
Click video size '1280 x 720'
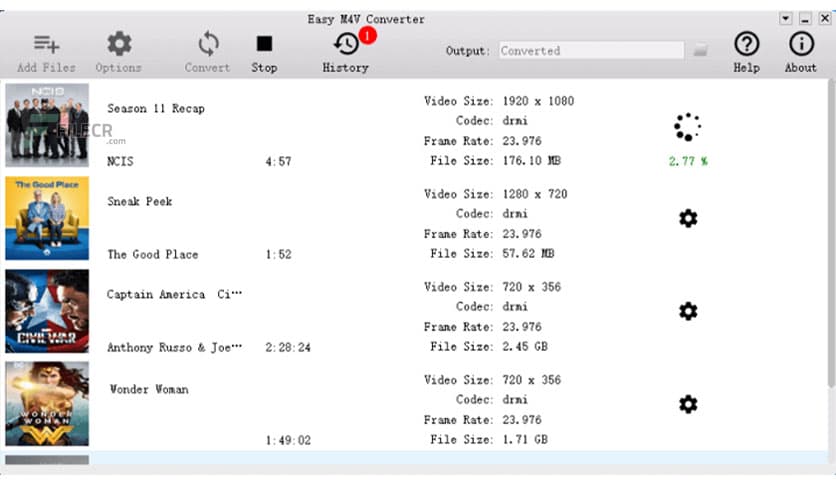(535, 194)
